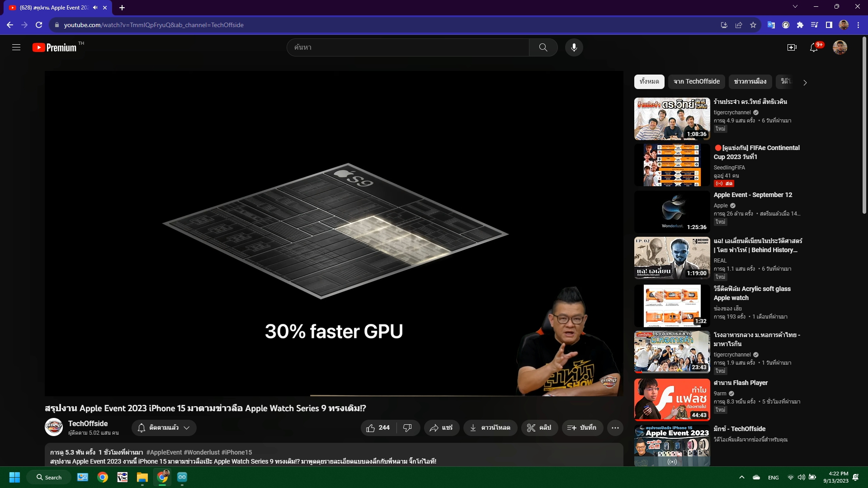Open the Behind History alien video thumbnail
868x488 pixels.
pyautogui.click(x=672, y=258)
